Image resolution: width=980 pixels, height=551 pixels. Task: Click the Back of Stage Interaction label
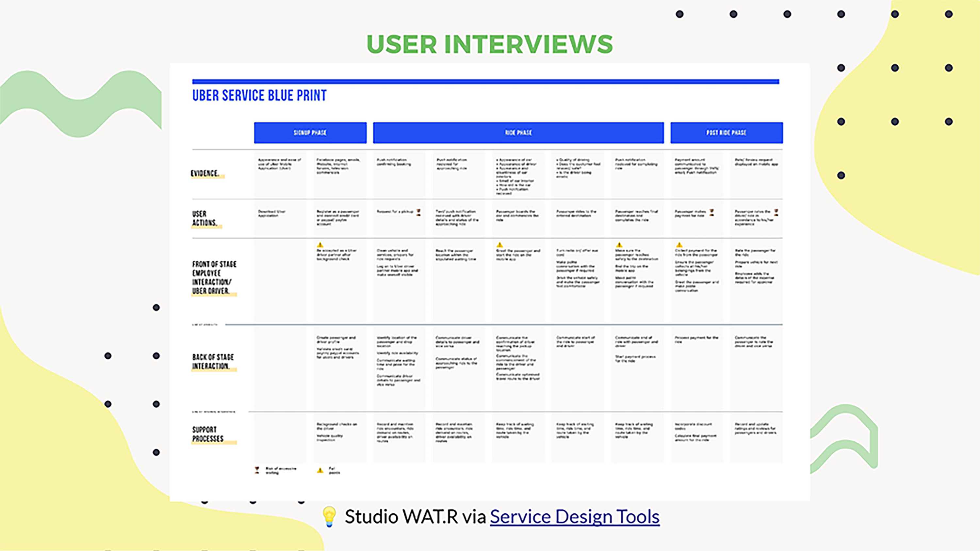pos(213,361)
